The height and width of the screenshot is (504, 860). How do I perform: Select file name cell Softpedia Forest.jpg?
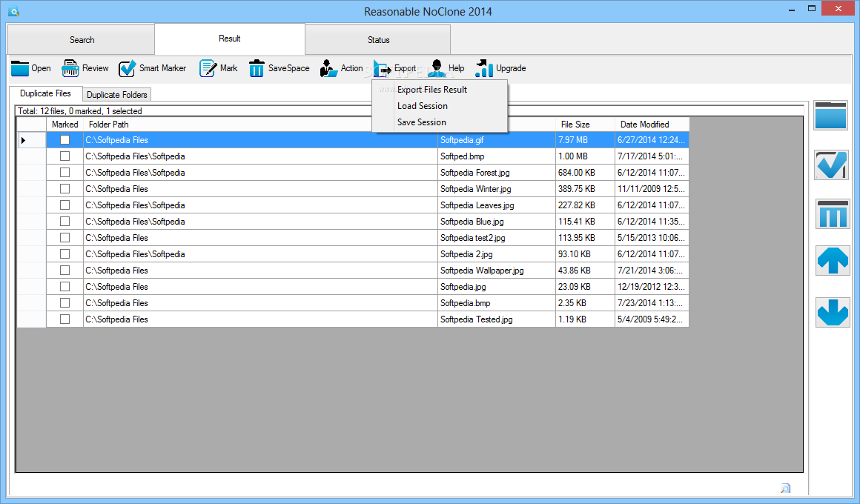[x=497, y=172]
